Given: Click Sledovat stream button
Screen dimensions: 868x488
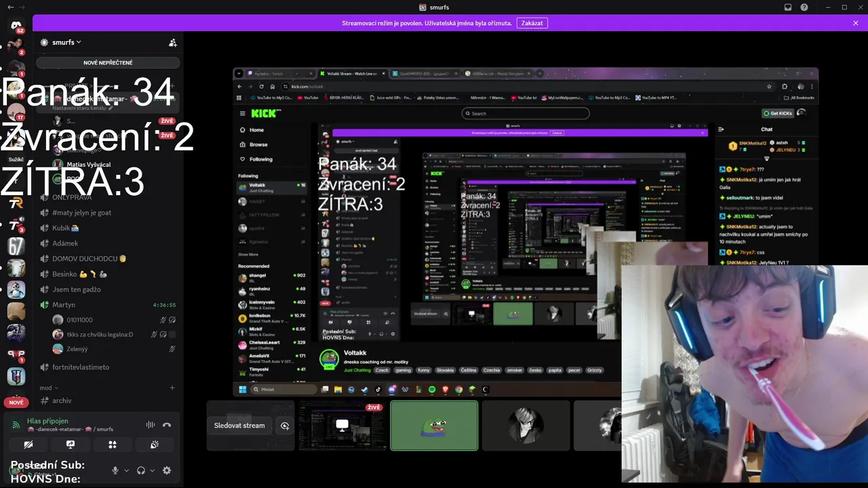Looking at the screenshot, I should pyautogui.click(x=239, y=426).
